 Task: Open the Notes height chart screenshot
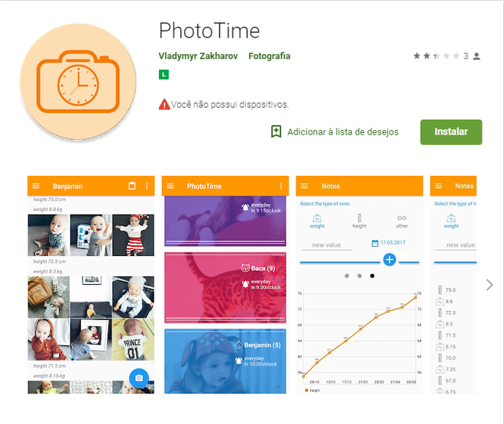(x=360, y=284)
